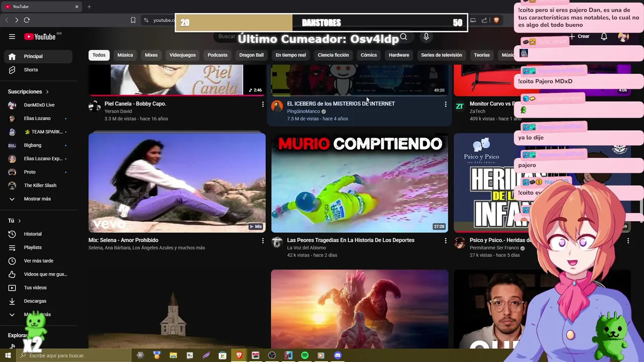Open options for Mix: Selena video
Viewport: 644px width, 362px height.
tap(263, 241)
